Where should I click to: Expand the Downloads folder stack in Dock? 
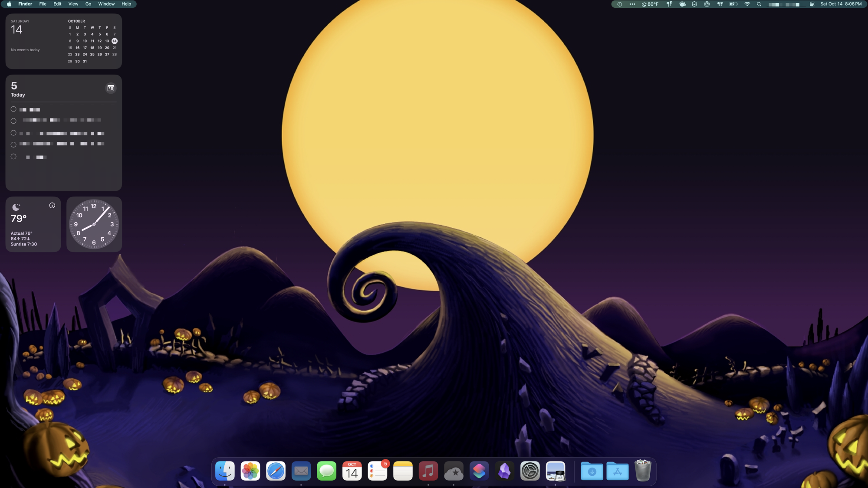pos(592,471)
